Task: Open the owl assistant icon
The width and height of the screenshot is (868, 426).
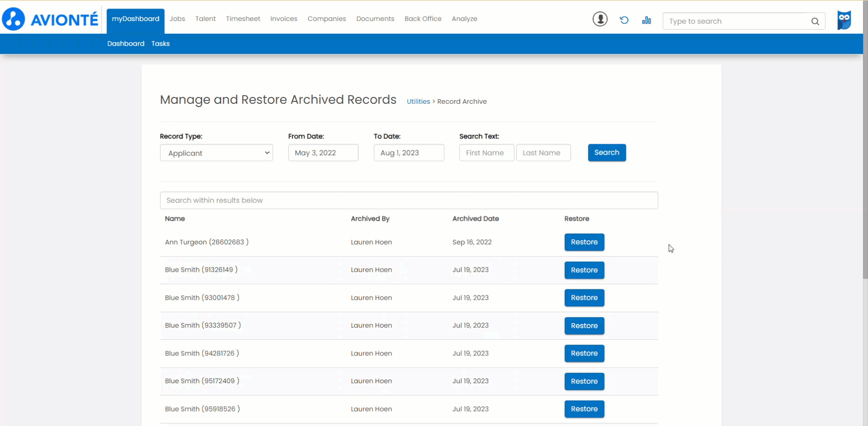Action: click(844, 20)
